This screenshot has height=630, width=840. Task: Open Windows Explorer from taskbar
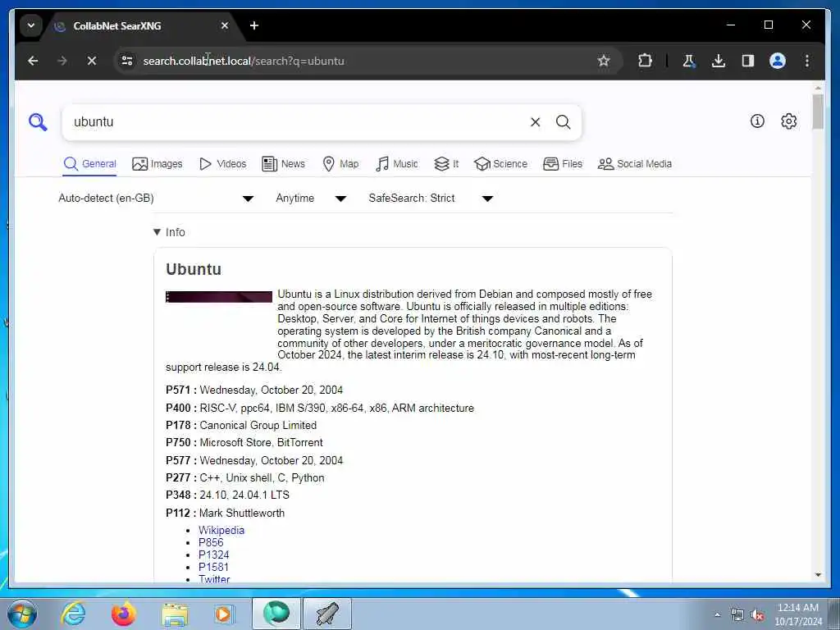tap(175, 614)
